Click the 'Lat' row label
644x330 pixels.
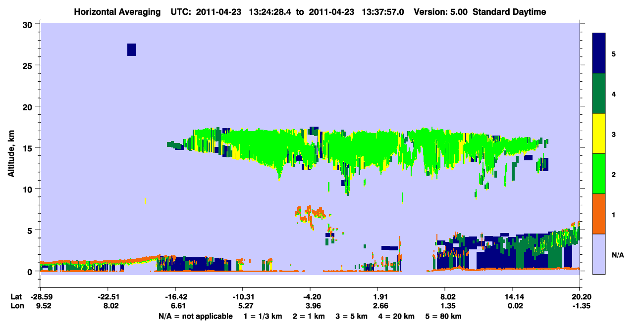pyautogui.click(x=16, y=297)
